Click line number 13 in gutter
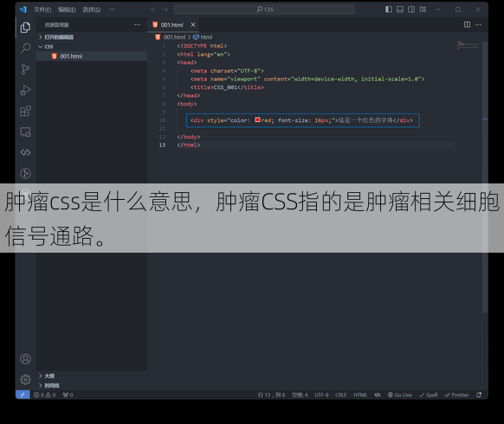The width and height of the screenshot is (504, 424). point(162,145)
